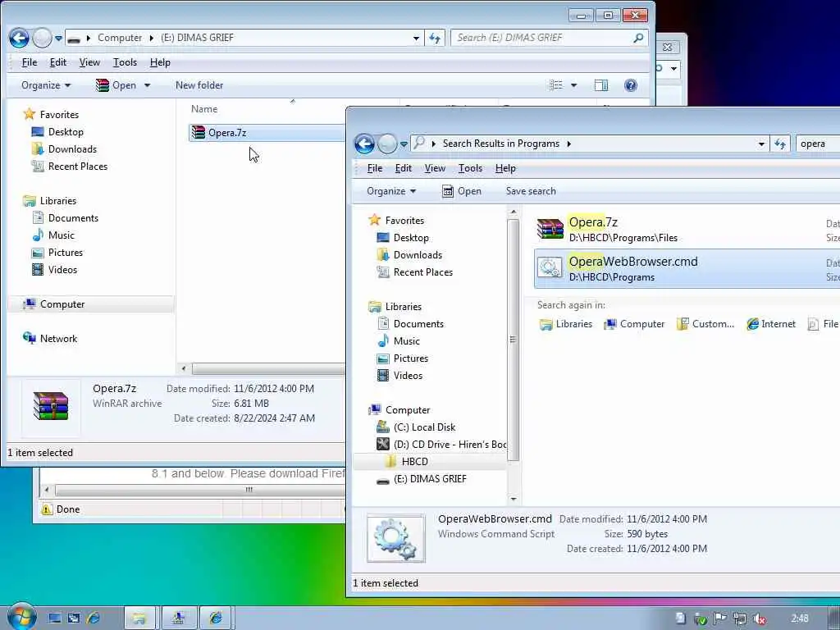Click large gear icon in Search Results details pane
840x630 pixels.
tap(396, 538)
